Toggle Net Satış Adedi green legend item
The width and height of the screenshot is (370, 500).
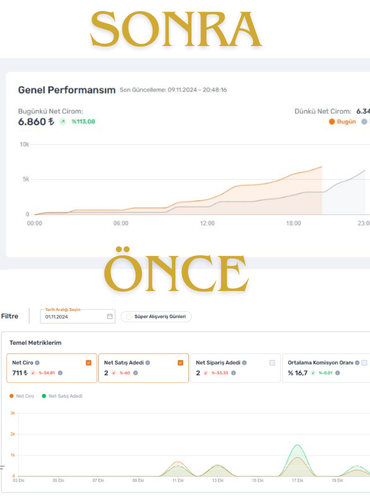coord(62,396)
